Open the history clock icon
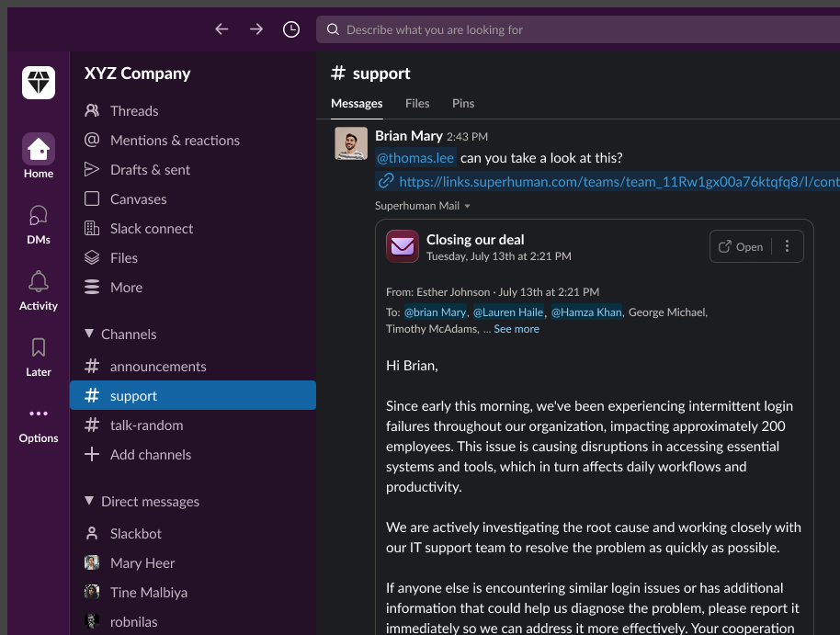 [x=291, y=28]
